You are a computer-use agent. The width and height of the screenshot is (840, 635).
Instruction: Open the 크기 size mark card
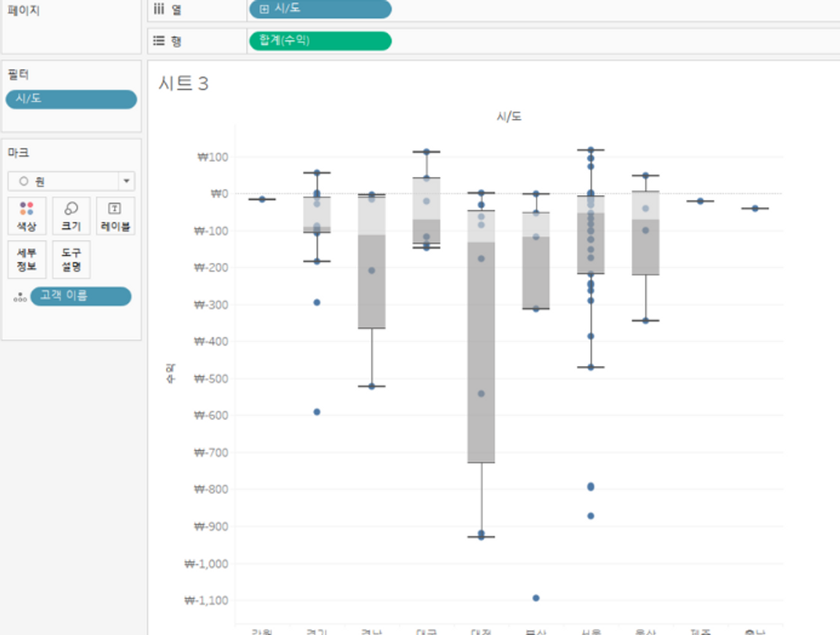pos(71,216)
